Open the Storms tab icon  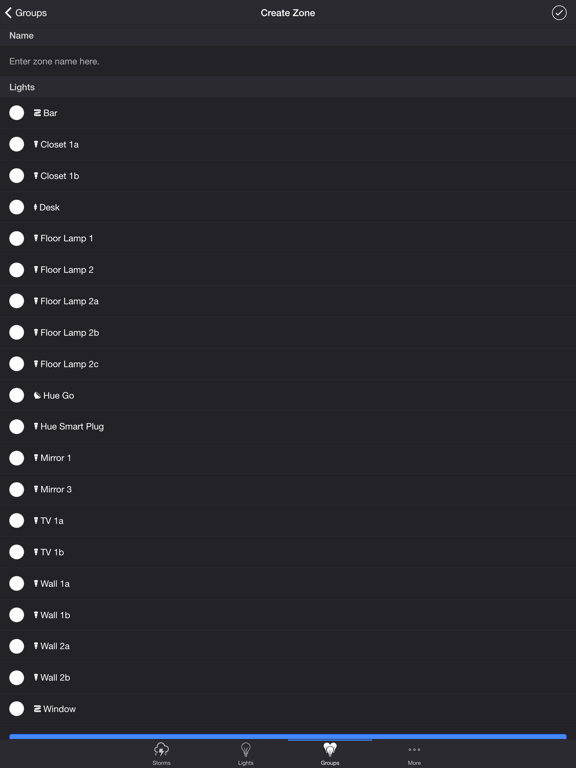[161, 749]
